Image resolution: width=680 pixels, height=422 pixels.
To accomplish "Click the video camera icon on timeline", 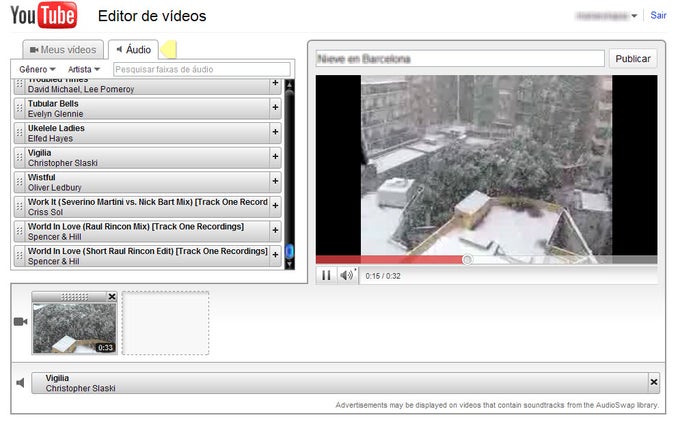I will tap(20, 322).
